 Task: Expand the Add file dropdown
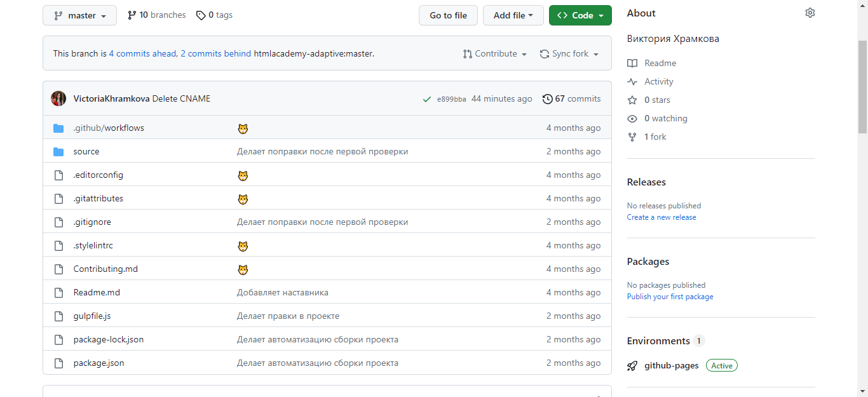coord(513,15)
